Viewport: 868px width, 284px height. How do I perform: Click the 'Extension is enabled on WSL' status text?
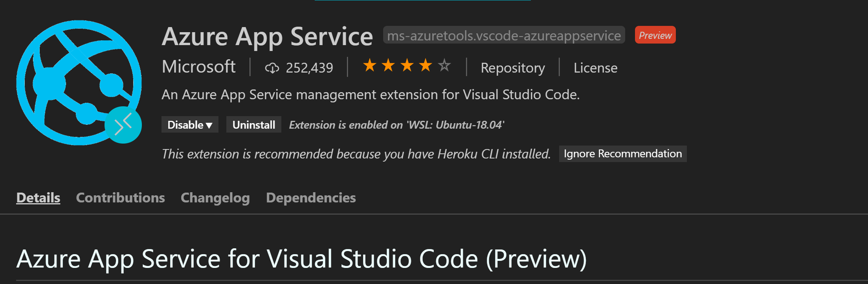click(x=396, y=125)
